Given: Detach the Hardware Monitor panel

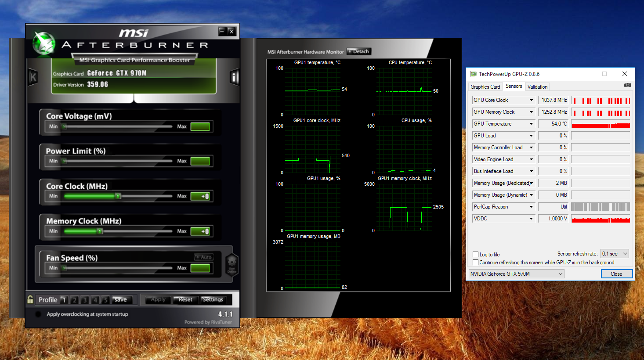Looking at the screenshot, I should pyautogui.click(x=359, y=51).
